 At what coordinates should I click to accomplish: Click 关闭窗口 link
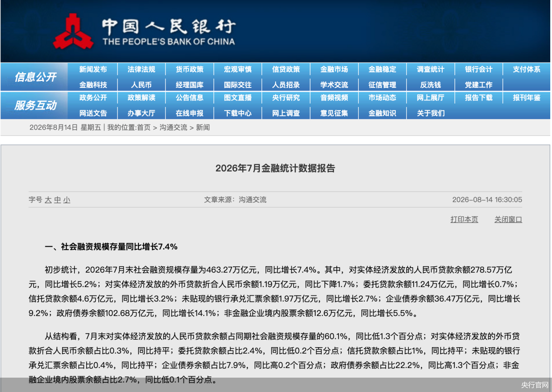point(508,219)
